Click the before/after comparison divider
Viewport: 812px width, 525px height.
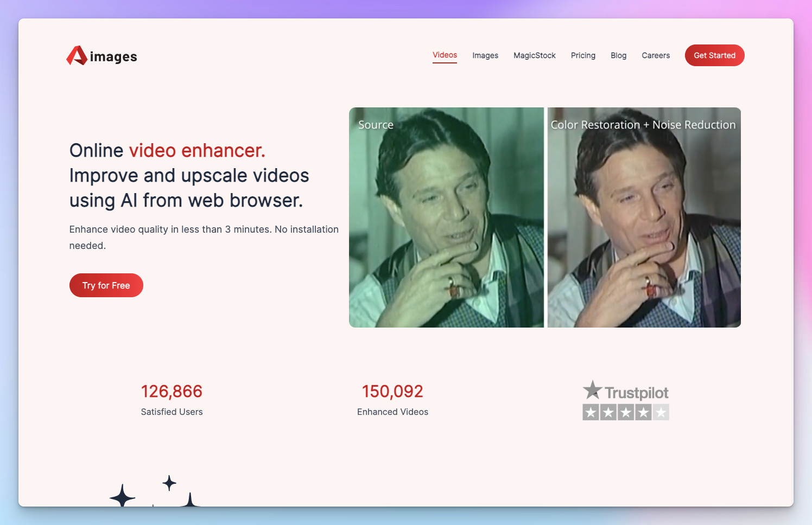545,217
